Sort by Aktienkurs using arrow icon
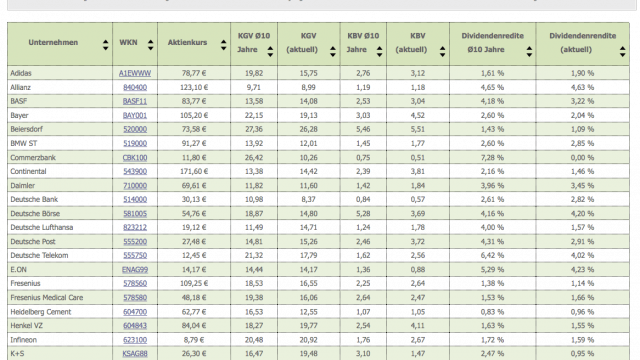 223,45
